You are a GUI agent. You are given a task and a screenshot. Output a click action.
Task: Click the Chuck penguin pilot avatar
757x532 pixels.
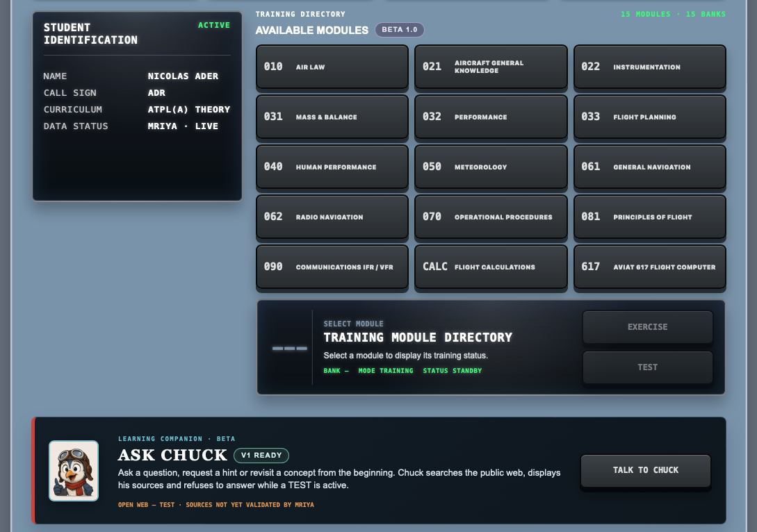click(74, 471)
